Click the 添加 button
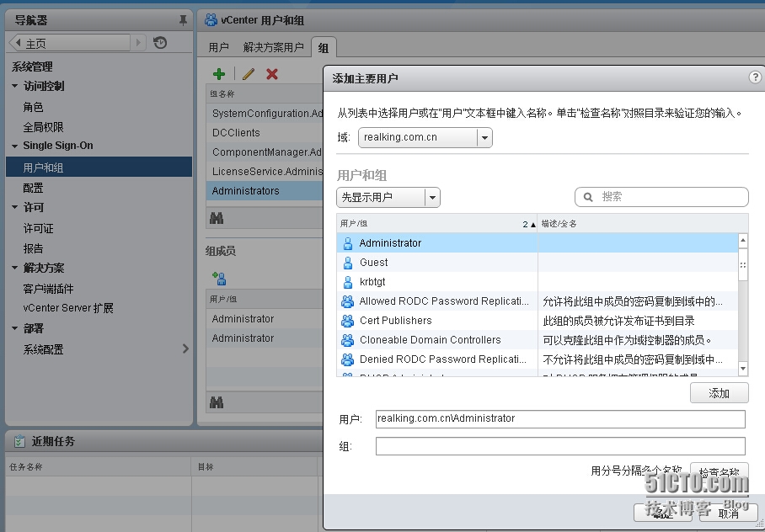This screenshot has width=765, height=532. tap(720, 393)
